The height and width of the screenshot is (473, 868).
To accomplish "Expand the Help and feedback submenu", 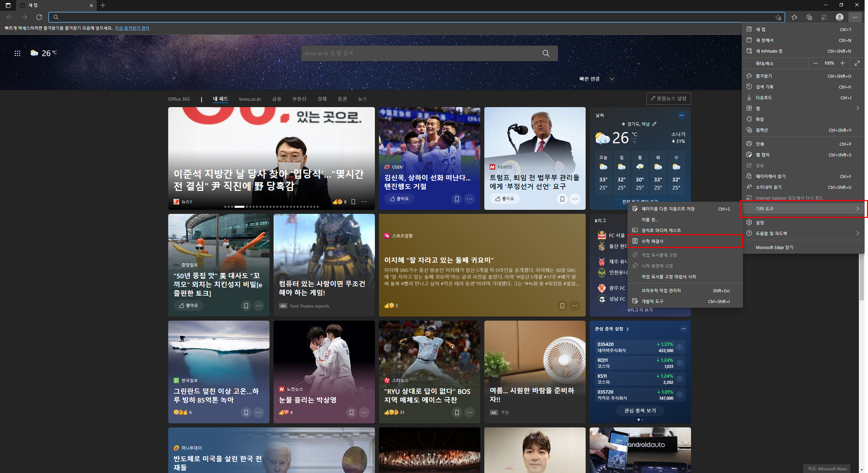I will coord(857,233).
